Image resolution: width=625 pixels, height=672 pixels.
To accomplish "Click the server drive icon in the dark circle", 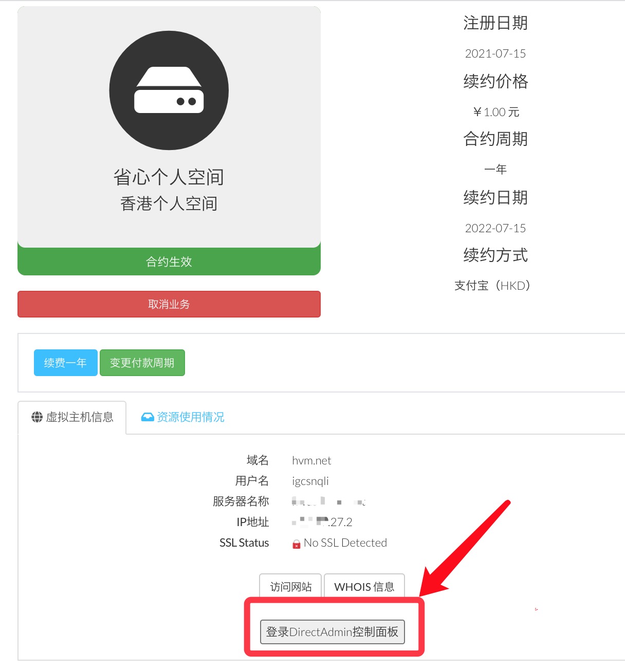I will tap(169, 90).
